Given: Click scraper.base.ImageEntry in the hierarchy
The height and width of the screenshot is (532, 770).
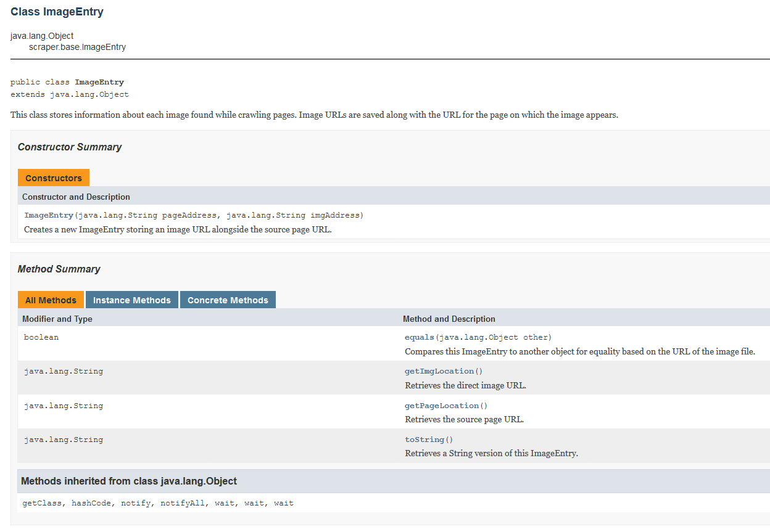Looking at the screenshot, I should pos(76,46).
